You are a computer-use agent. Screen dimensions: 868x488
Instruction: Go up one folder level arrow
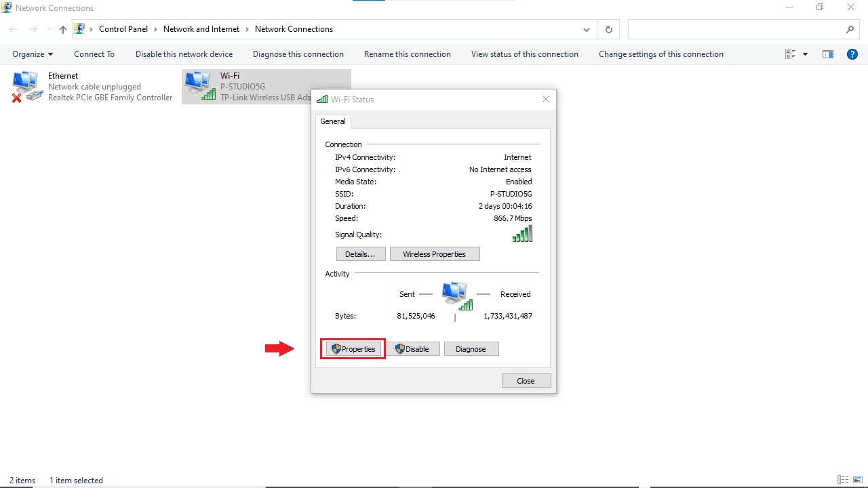63,29
